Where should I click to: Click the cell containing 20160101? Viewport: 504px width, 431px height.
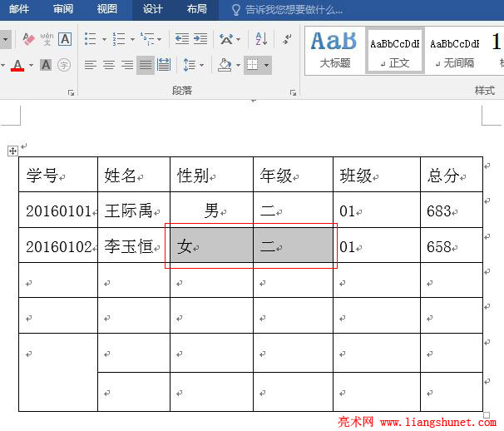pyautogui.click(x=58, y=210)
